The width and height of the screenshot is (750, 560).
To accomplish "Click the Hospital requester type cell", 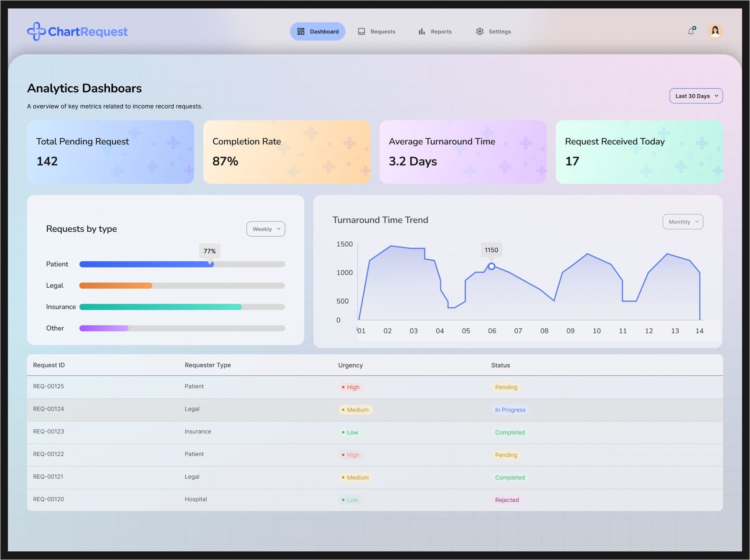I will pyautogui.click(x=196, y=499).
